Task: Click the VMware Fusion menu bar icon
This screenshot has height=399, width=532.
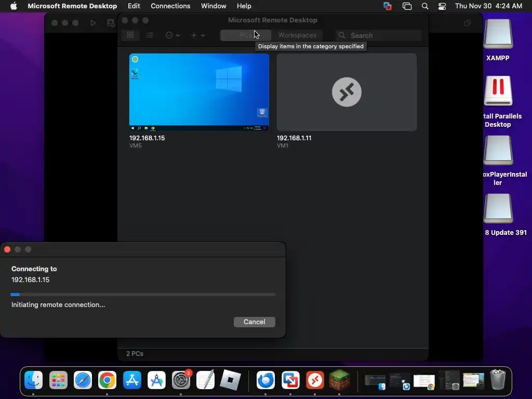Action: (x=388, y=6)
